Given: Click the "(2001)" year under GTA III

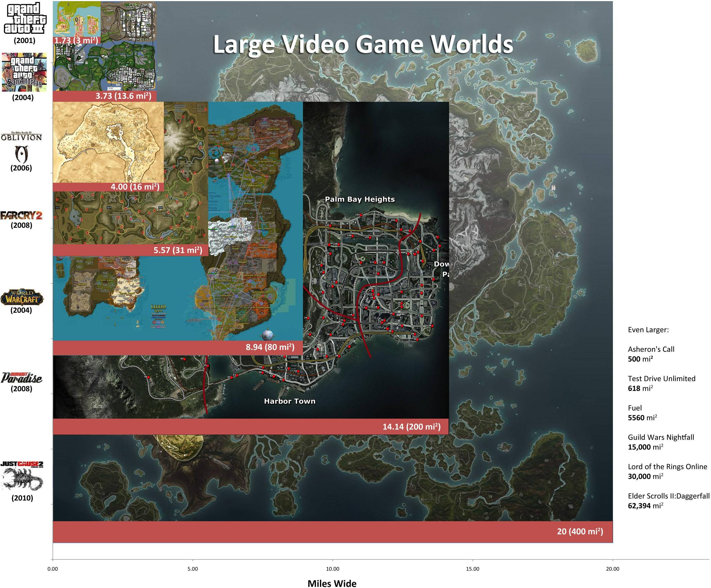Looking at the screenshot, I should click(24, 41).
